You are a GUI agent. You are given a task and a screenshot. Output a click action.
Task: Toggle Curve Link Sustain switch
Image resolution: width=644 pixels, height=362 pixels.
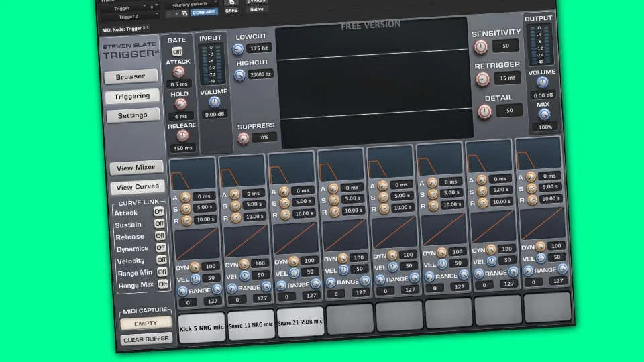tap(160, 223)
